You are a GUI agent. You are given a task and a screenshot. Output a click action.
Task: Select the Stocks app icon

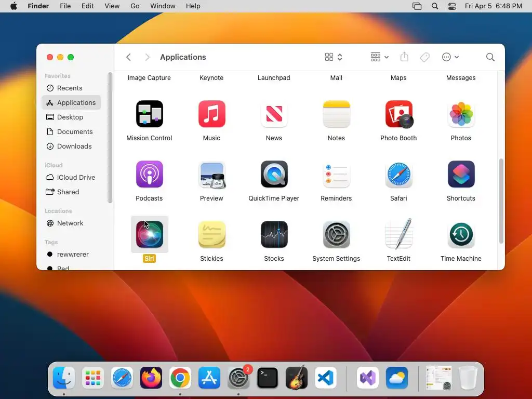274,234
